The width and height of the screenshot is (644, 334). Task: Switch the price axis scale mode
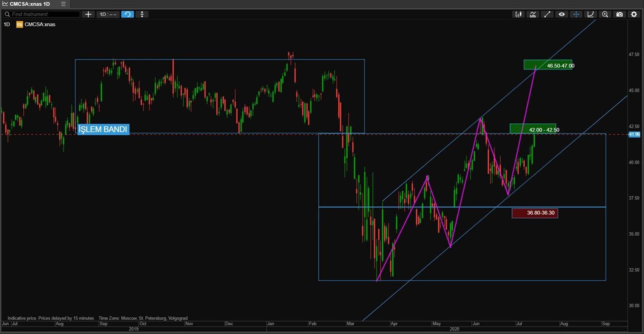tap(590, 14)
